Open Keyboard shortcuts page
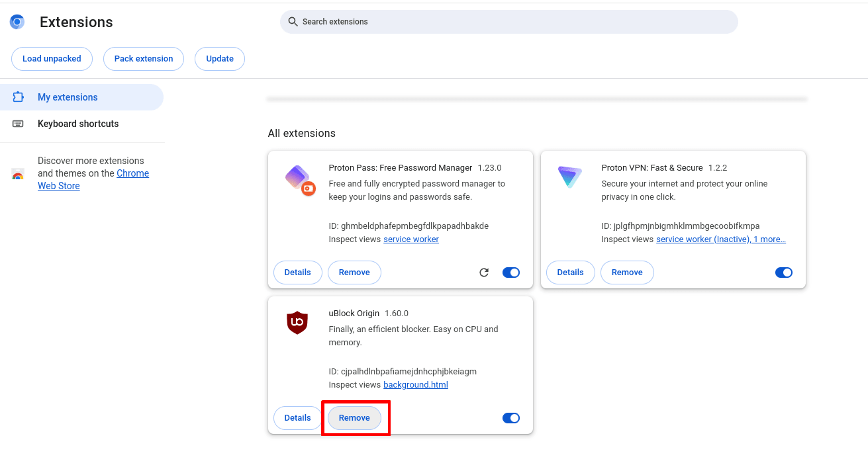This screenshot has width=868, height=465. pyautogui.click(x=81, y=124)
